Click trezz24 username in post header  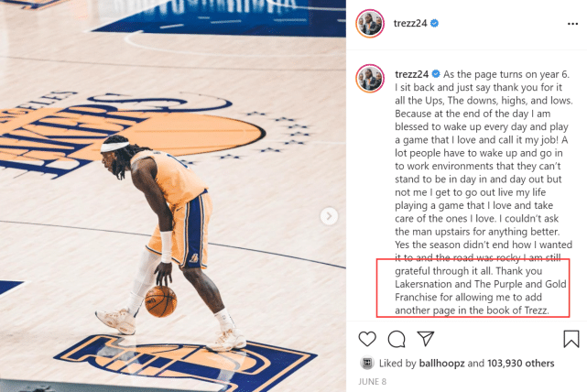click(x=410, y=23)
